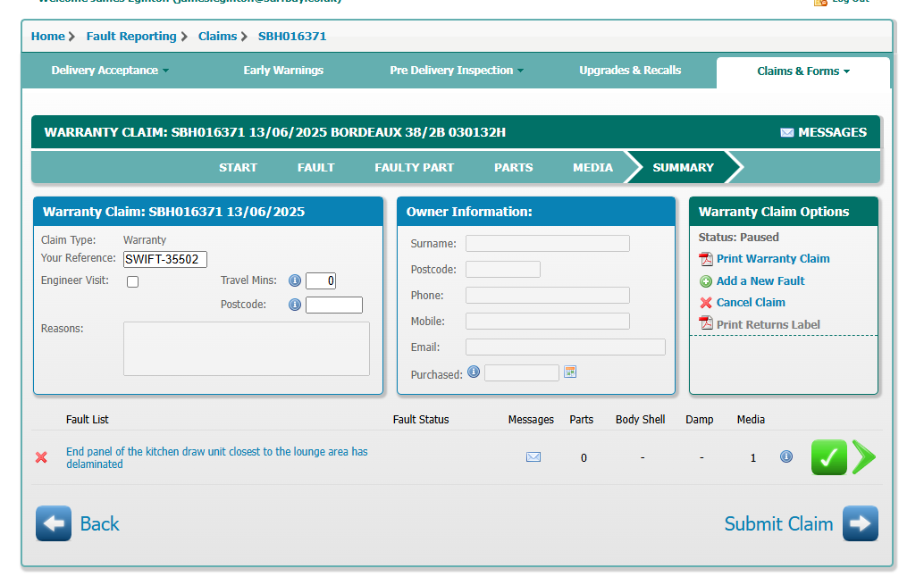The width and height of the screenshot is (924, 577).
Task: Go to the PARTS step
Action: 513,168
